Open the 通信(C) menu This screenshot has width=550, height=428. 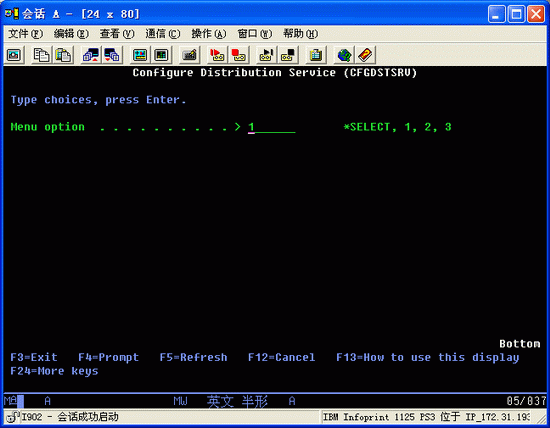[163, 34]
